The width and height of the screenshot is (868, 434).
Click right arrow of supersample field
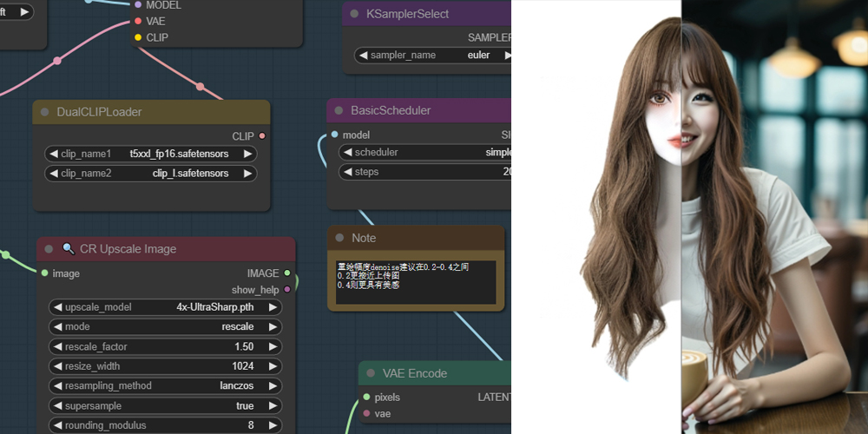(x=273, y=405)
